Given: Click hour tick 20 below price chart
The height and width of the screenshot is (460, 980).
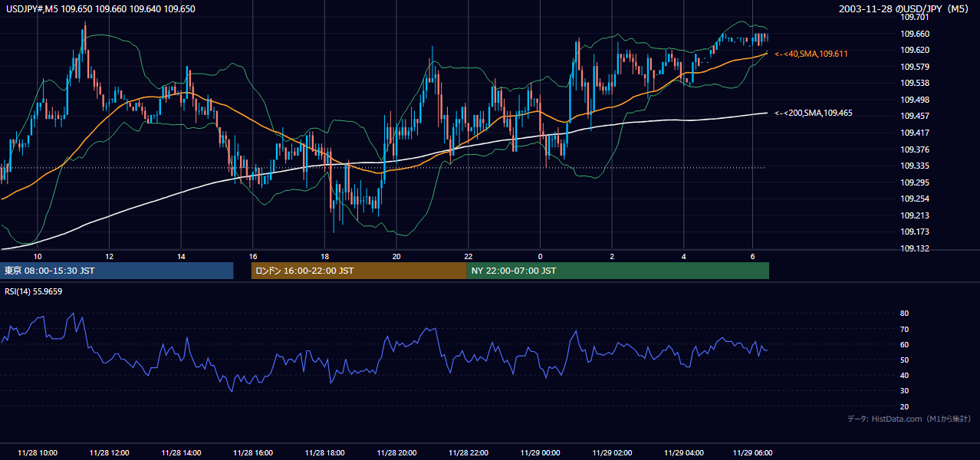Looking at the screenshot, I should 396,256.
